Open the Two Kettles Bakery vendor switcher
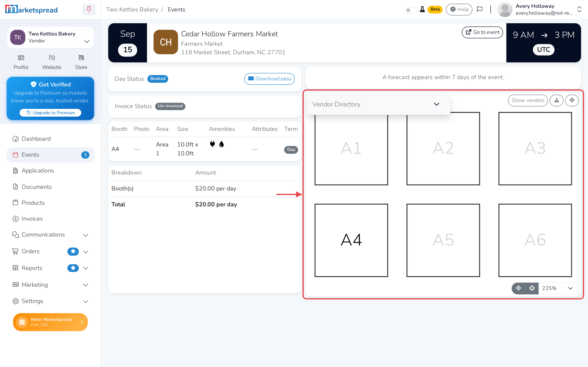 (50, 37)
